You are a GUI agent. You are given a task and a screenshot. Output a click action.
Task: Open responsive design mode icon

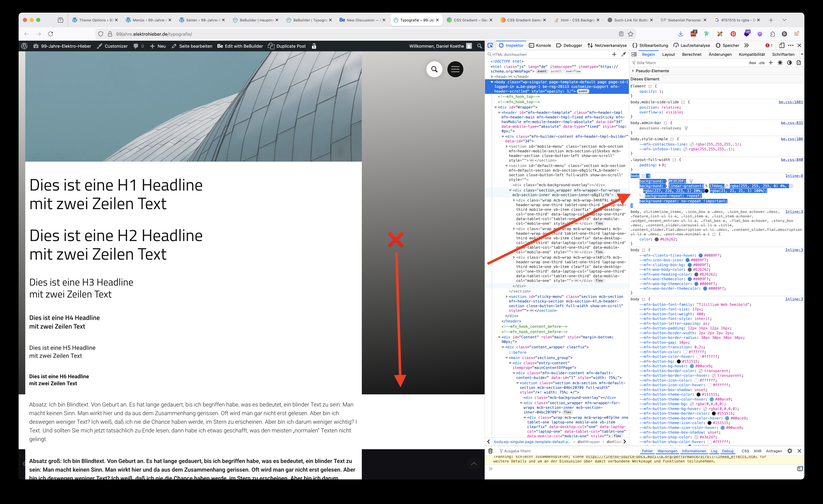[782, 45]
